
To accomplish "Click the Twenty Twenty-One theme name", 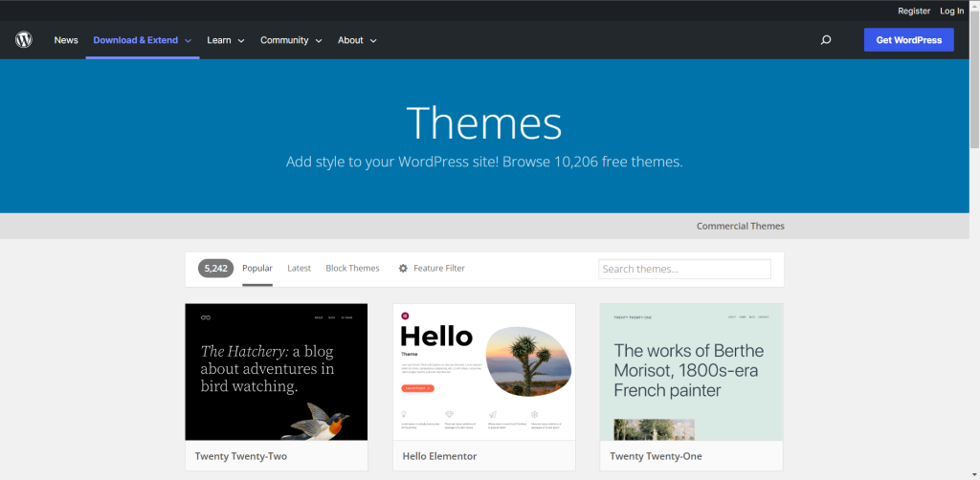I will coord(656,456).
